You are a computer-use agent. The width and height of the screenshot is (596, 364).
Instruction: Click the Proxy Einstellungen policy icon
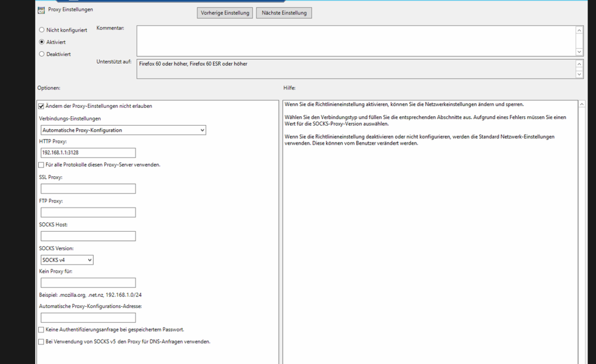pyautogui.click(x=41, y=10)
